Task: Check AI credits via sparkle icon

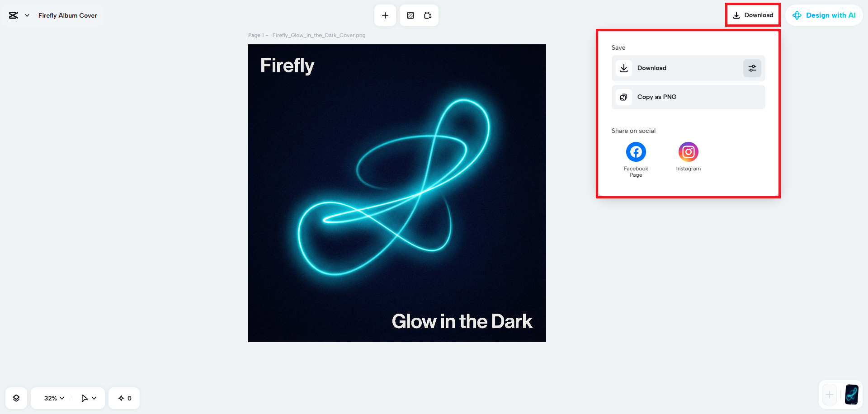Action: (123, 398)
